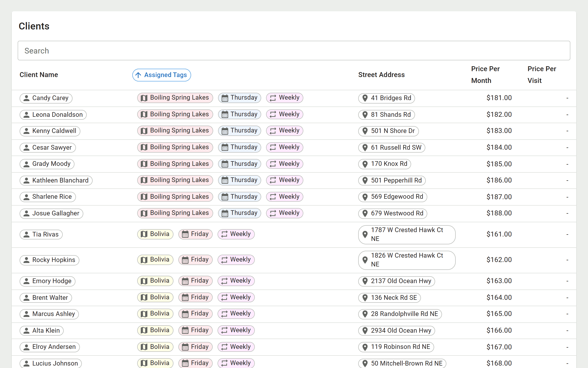Click the calendar icon in Kenny Caldwell's Thursday tag
Image resolution: width=588 pixels, height=368 pixels.
point(225,131)
